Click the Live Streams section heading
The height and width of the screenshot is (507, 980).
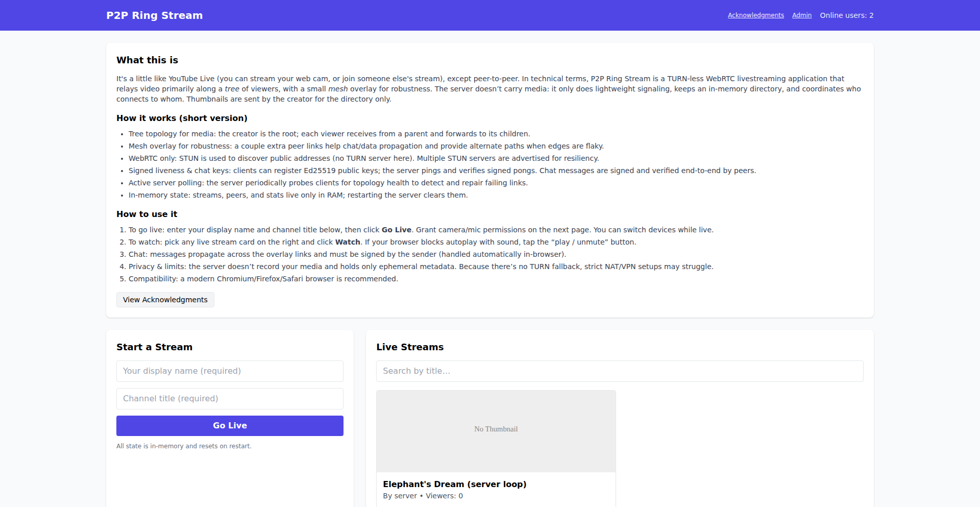[410, 347]
